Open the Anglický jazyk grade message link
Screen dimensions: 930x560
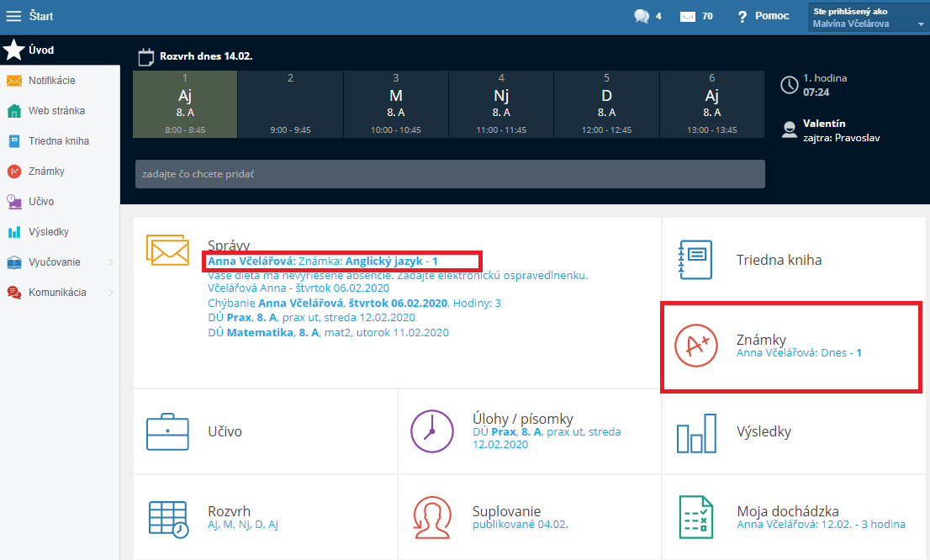(x=390, y=262)
